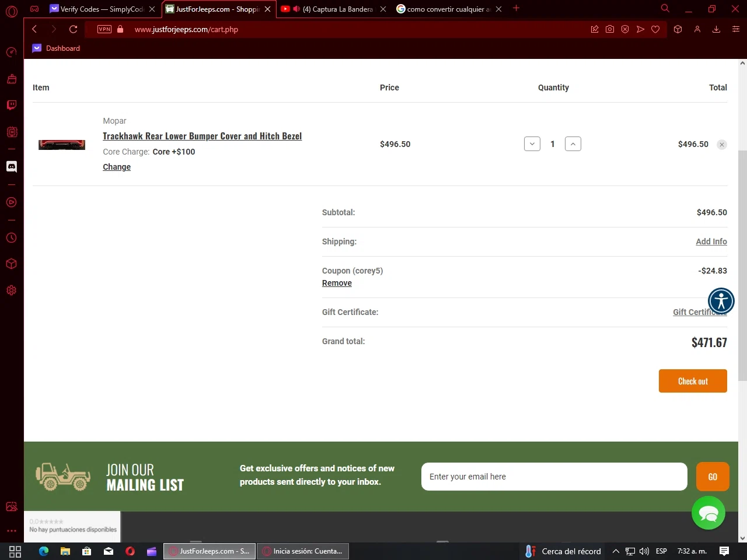The image size is (747, 560).
Task: Click the bumper product thumbnail
Action: pyautogui.click(x=62, y=144)
